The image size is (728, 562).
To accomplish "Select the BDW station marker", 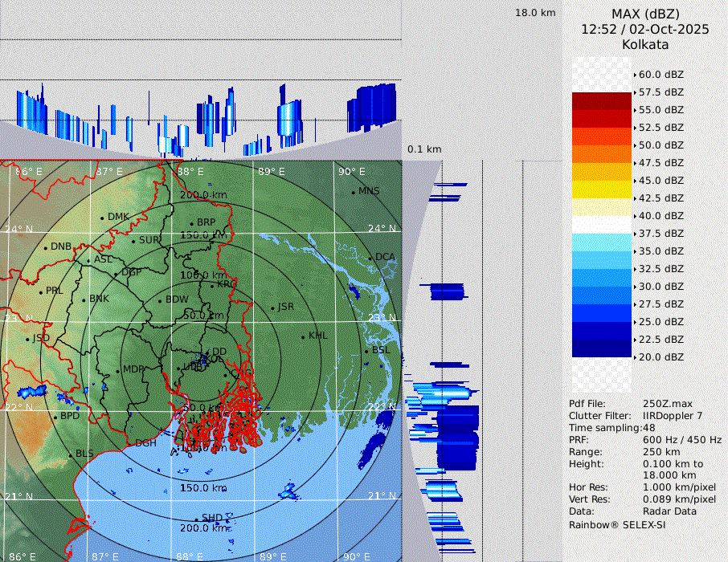I will tap(160, 300).
